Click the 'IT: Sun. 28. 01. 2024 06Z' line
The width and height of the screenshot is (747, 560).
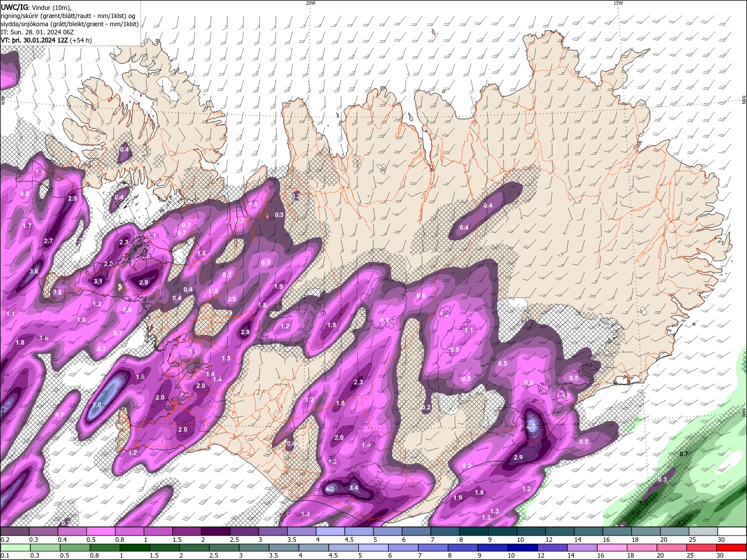38,32
